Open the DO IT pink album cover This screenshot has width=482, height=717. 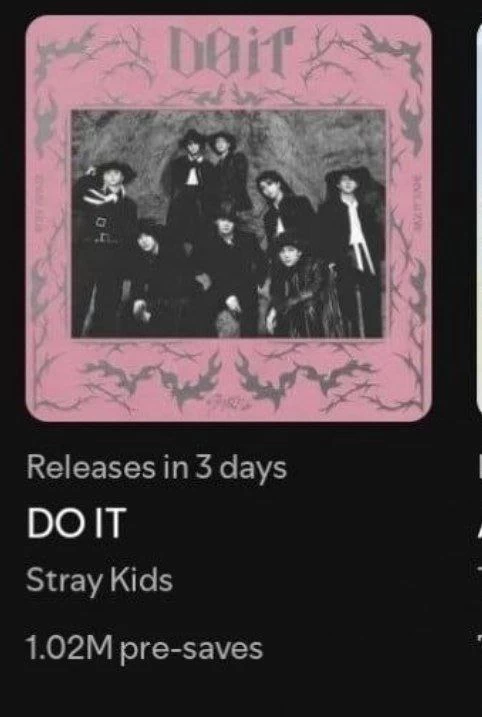(x=229, y=219)
